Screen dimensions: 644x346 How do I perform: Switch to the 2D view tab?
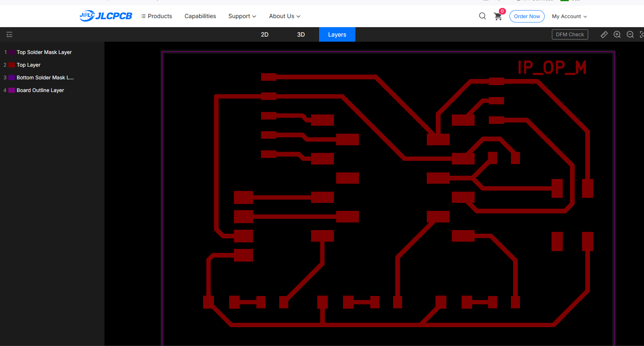tap(265, 34)
